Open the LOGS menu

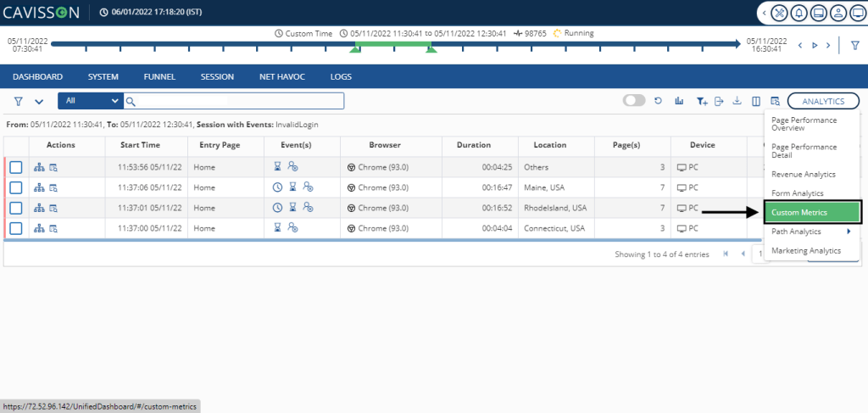pos(341,77)
